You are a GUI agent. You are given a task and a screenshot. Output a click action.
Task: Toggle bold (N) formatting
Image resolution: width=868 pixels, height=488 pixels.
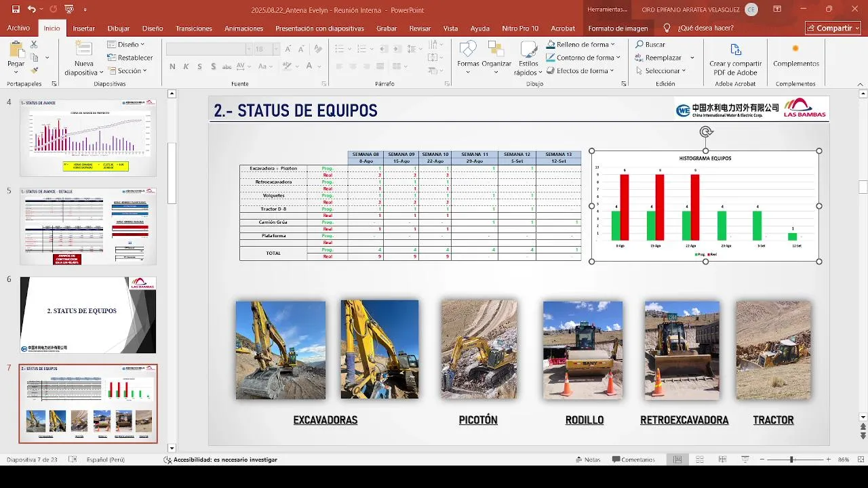tap(172, 66)
